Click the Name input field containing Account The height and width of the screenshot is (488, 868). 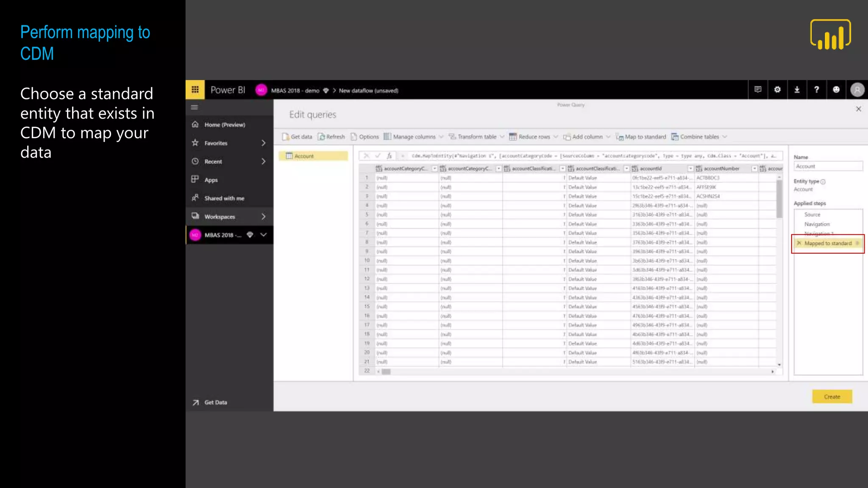point(828,166)
